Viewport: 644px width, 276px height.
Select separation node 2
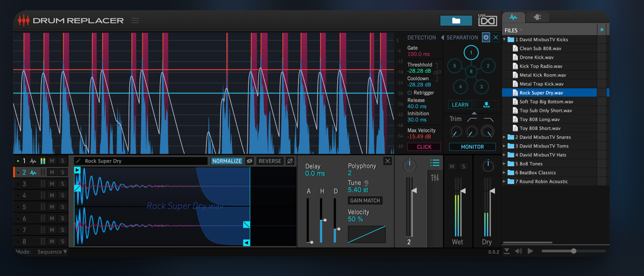[x=488, y=66]
